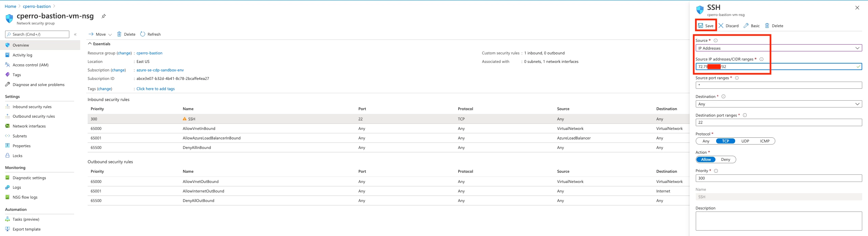Focus the Search (Cmd+/) box

pos(37,34)
